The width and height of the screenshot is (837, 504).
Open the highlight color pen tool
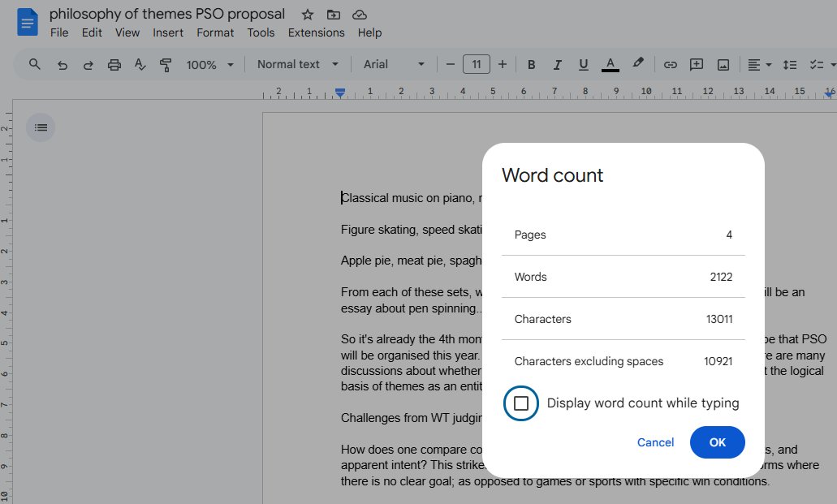click(638, 63)
